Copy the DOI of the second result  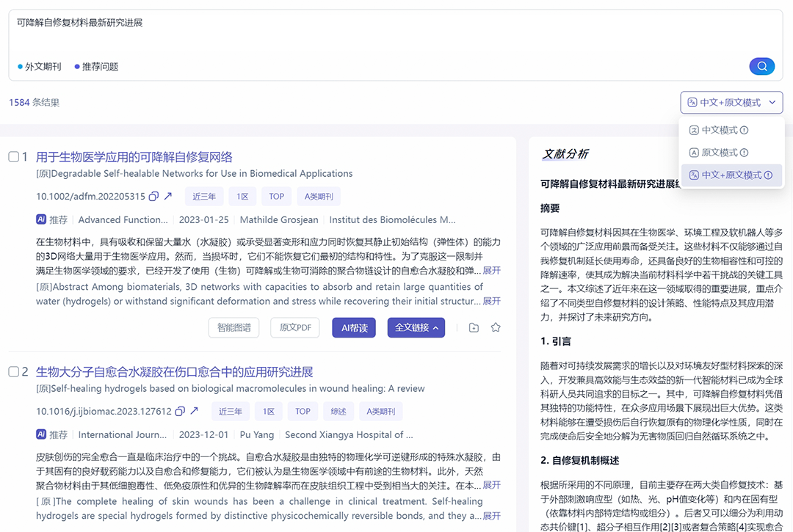point(179,412)
